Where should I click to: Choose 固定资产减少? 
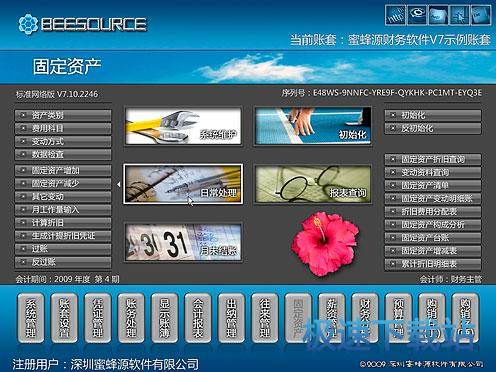(x=63, y=184)
